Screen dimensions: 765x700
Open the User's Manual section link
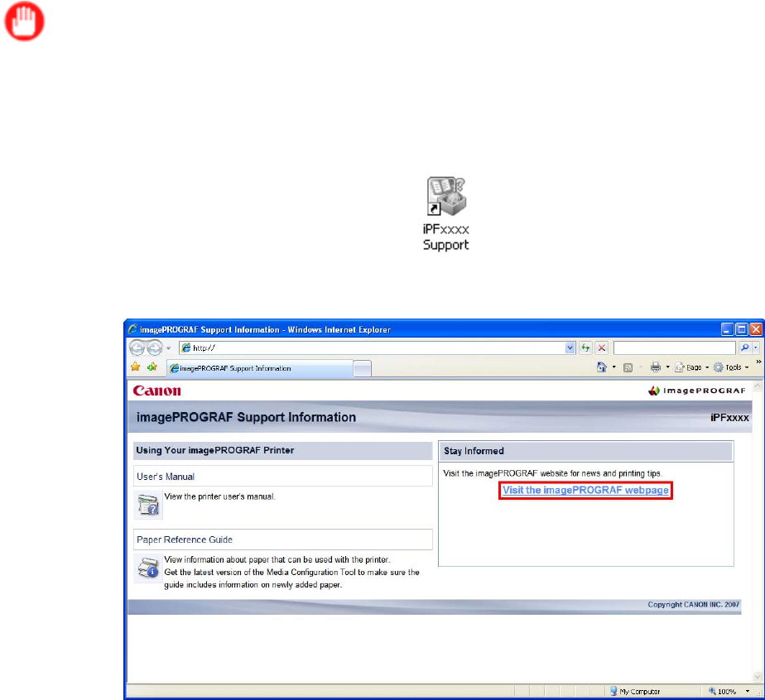pyautogui.click(x=166, y=477)
